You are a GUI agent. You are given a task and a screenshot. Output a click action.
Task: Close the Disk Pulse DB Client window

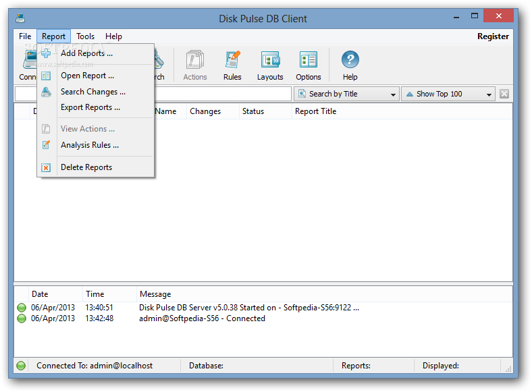tap(498, 16)
